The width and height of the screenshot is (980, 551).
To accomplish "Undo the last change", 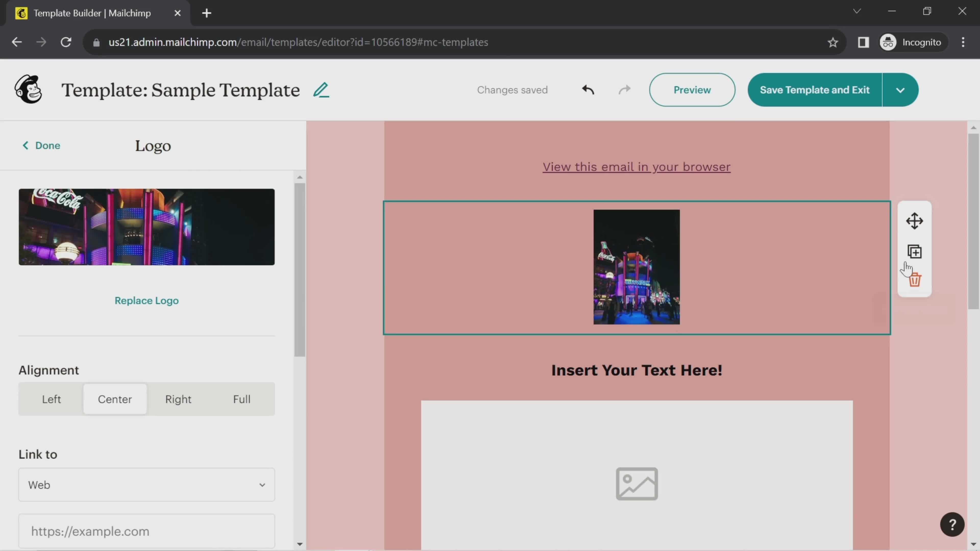I will [588, 90].
